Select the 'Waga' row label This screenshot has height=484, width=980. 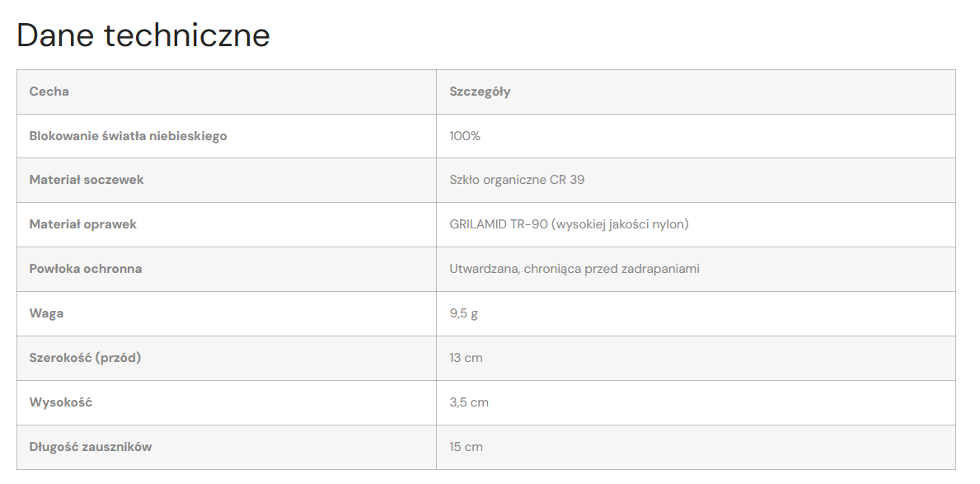click(46, 313)
